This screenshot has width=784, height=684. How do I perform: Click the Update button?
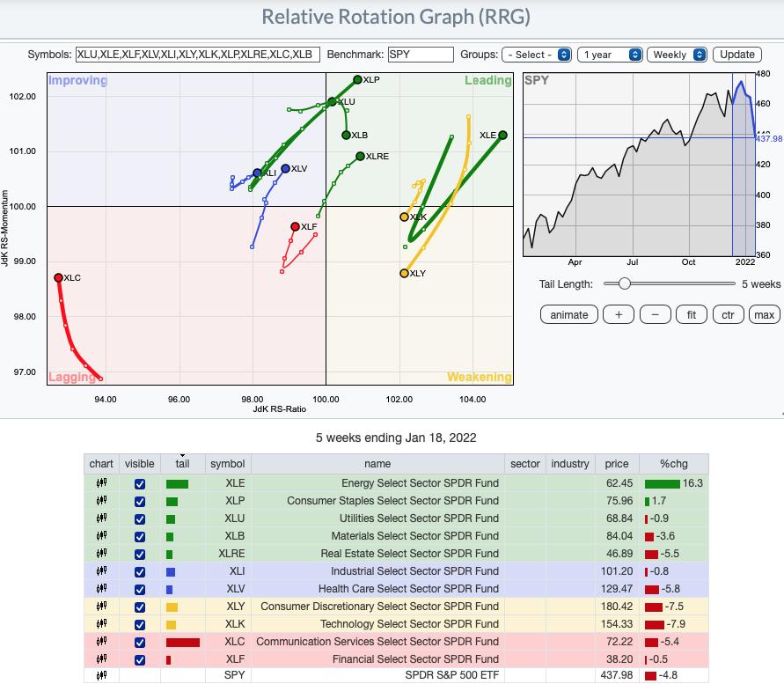pos(736,55)
